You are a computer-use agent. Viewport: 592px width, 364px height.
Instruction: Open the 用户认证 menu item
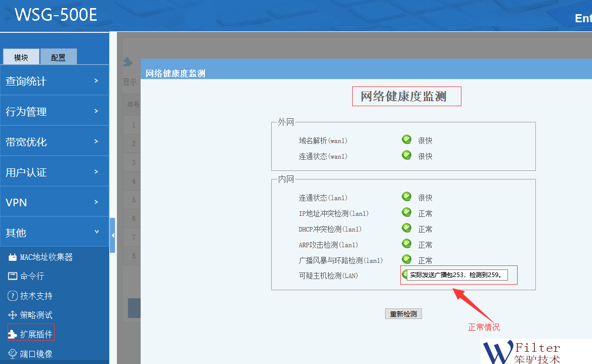click(54, 172)
